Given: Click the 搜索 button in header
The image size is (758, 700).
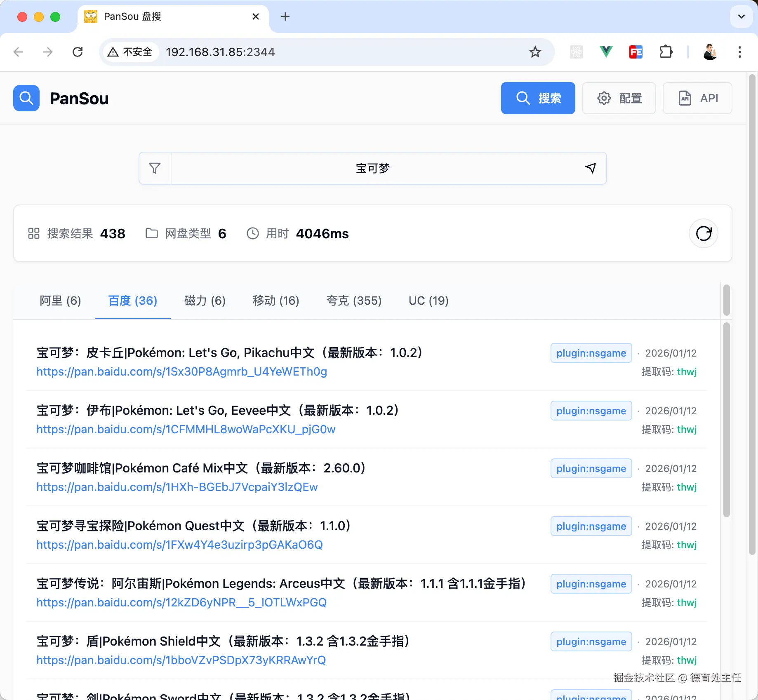Looking at the screenshot, I should click(x=538, y=98).
